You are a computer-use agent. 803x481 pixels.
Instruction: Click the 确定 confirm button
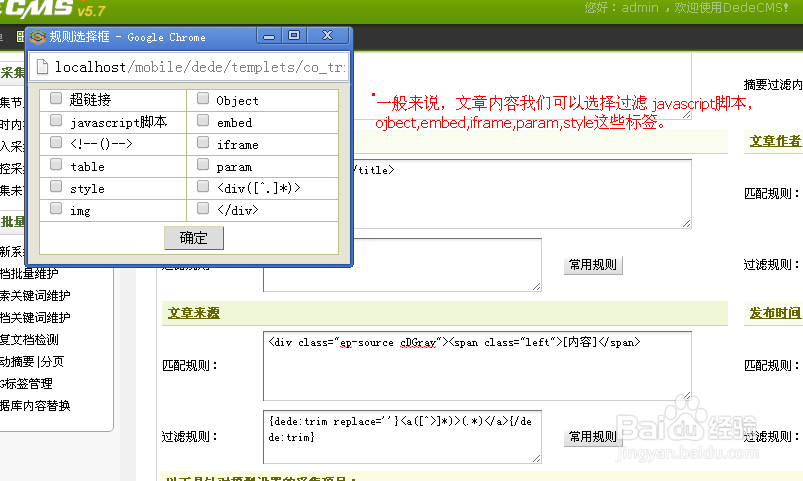193,237
